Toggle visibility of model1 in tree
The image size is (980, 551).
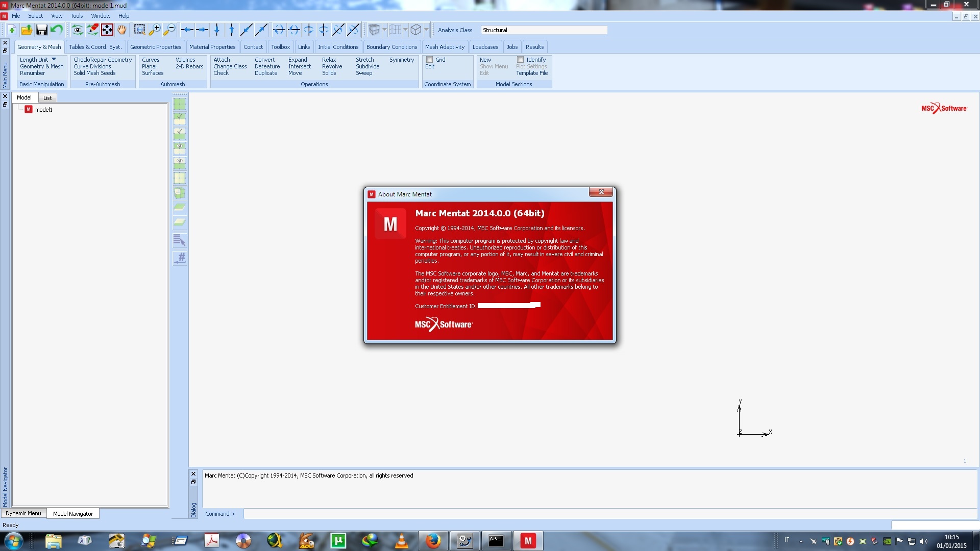pyautogui.click(x=28, y=110)
